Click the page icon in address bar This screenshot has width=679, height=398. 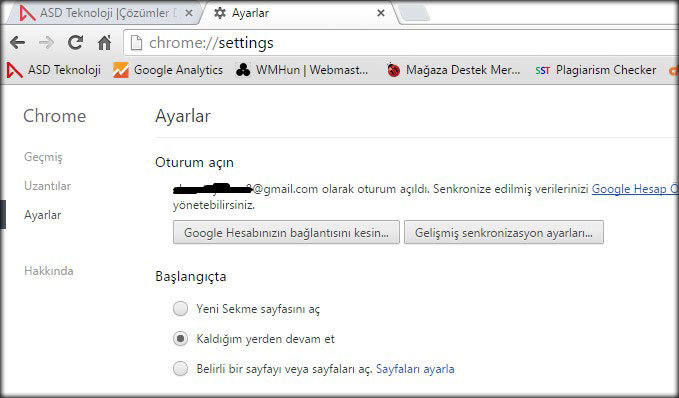click(136, 43)
